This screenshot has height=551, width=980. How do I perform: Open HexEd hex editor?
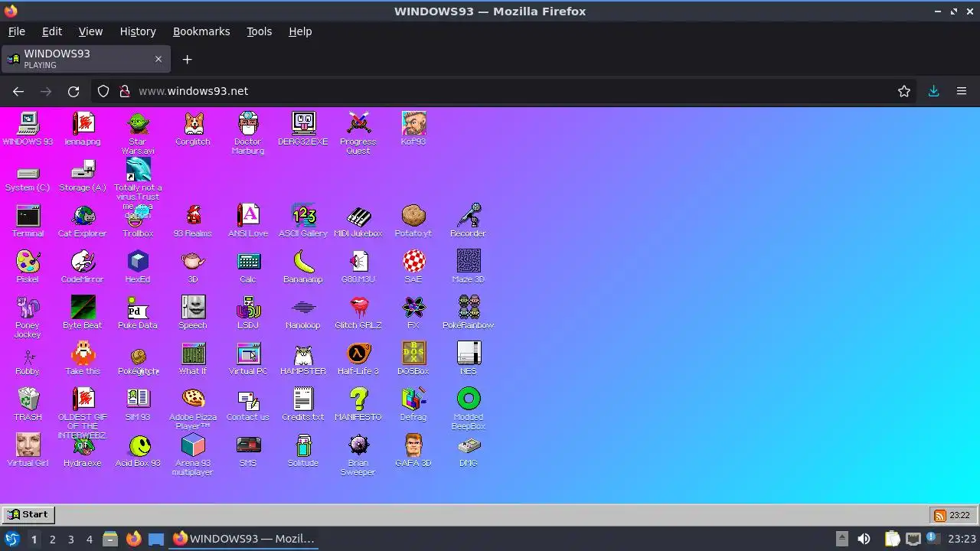point(138,266)
